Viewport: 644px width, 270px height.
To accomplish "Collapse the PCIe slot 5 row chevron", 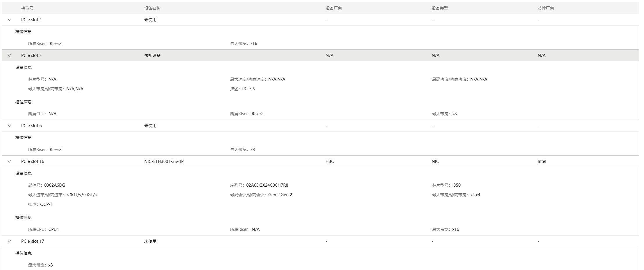I will tap(9, 55).
